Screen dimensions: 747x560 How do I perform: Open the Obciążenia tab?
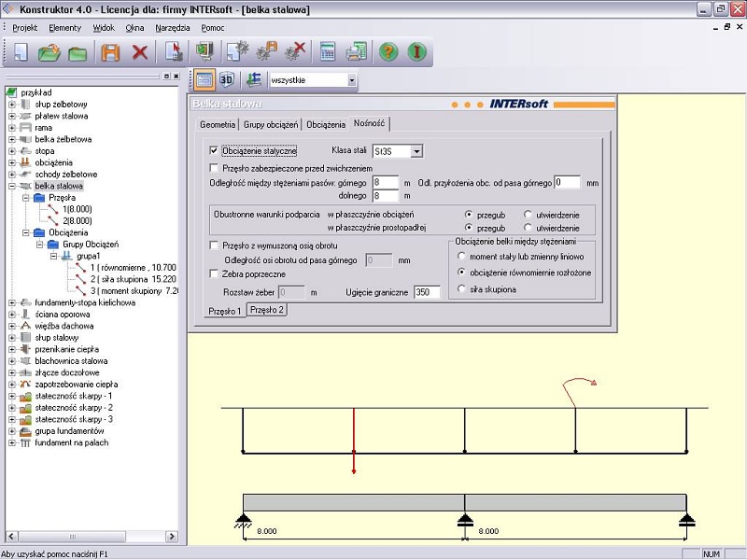pos(326,124)
